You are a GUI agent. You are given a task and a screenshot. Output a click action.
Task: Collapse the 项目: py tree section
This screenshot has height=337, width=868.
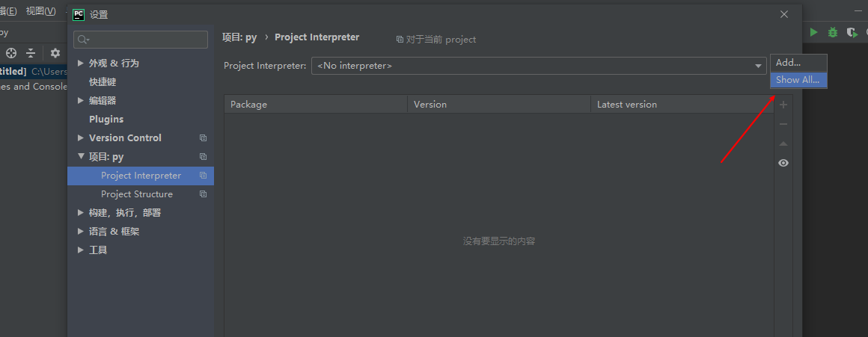(x=81, y=157)
